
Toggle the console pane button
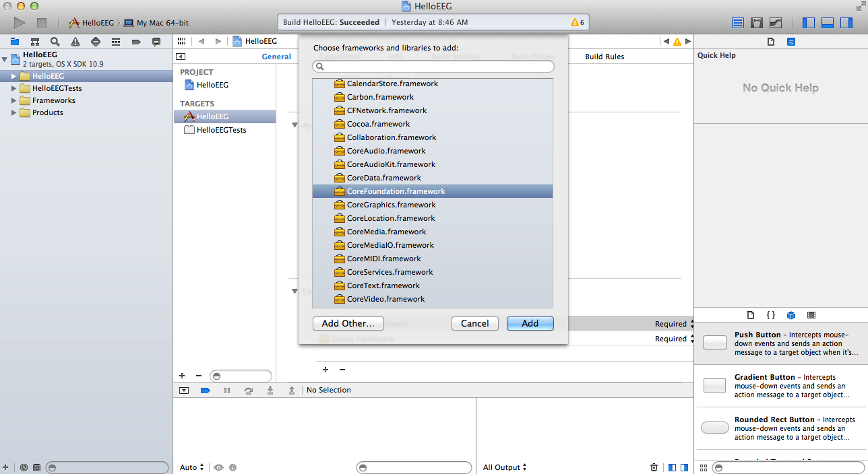point(684,467)
